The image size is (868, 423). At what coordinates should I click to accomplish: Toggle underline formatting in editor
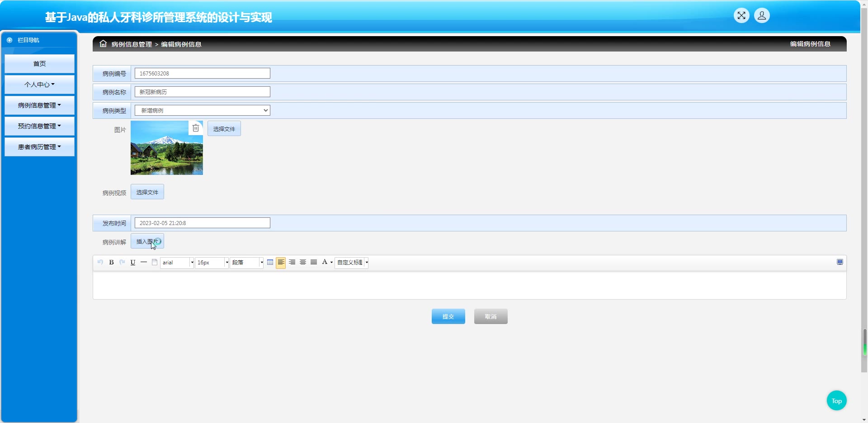click(133, 262)
